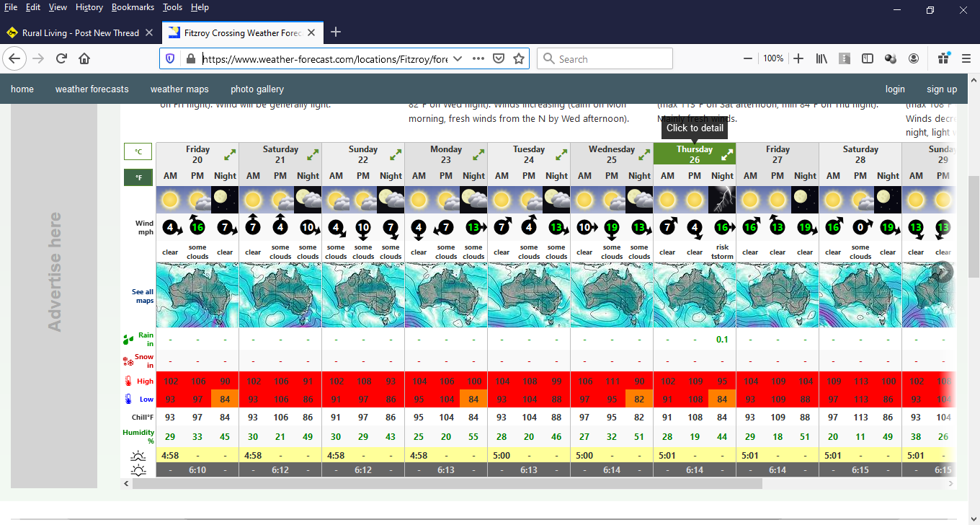This screenshot has width=980, height=525.
Task: Select the °F temperature unit
Action: (x=138, y=177)
